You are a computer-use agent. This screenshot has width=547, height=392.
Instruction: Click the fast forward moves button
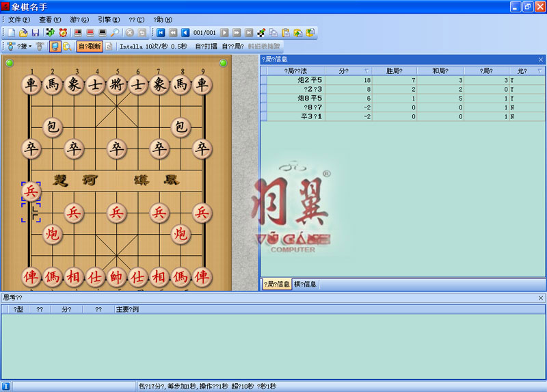(237, 33)
